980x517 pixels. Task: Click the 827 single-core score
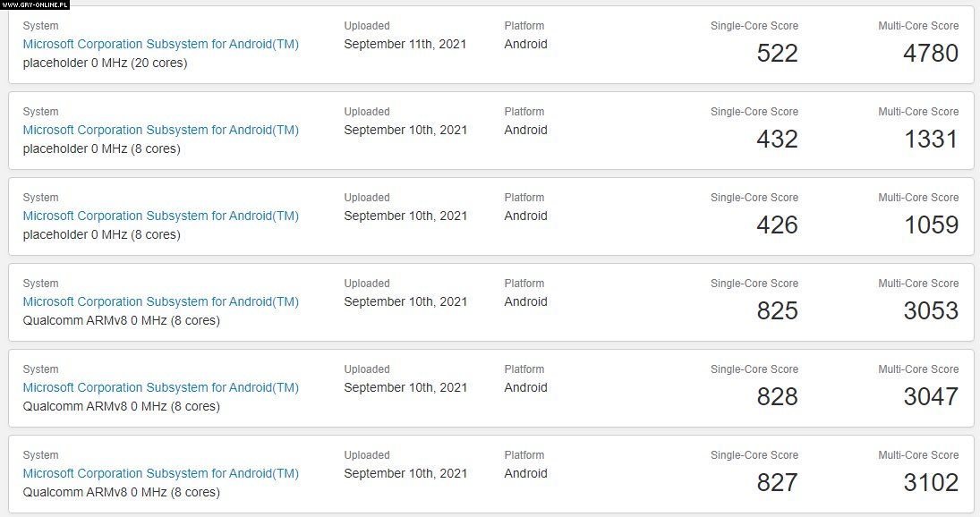click(777, 482)
